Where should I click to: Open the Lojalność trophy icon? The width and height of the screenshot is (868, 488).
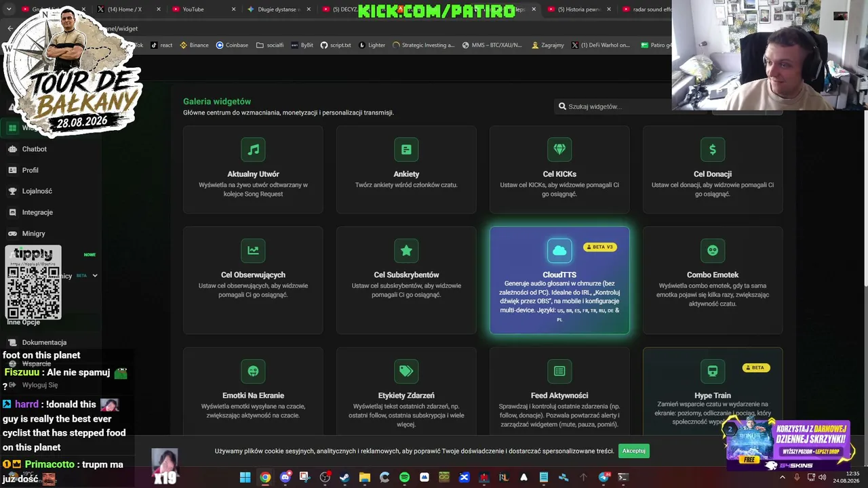(12, 191)
